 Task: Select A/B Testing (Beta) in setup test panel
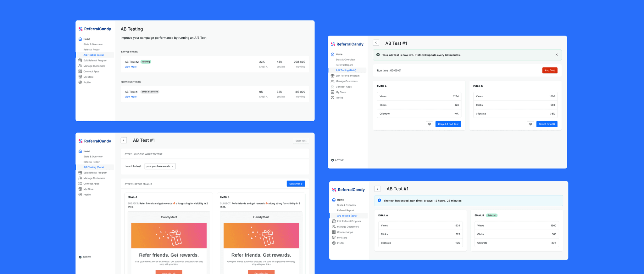point(94,167)
